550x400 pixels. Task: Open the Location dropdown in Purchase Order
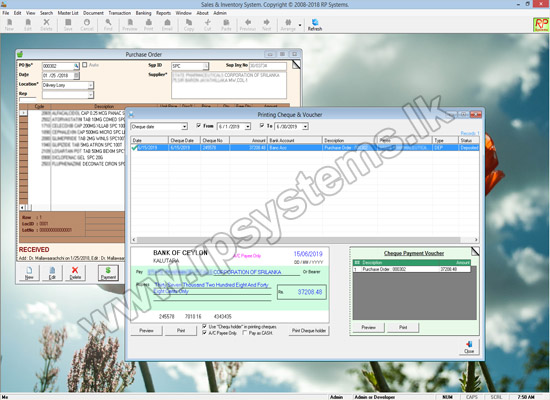coord(90,85)
